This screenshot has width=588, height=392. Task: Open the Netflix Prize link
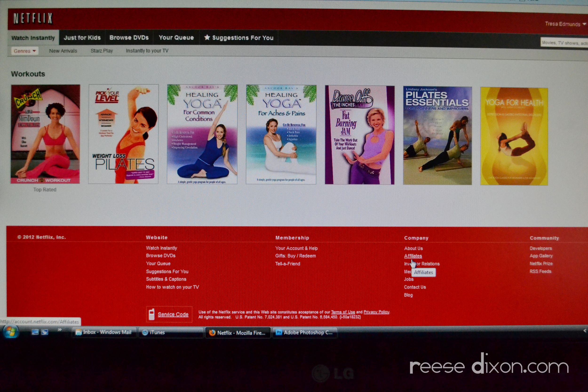[x=541, y=264]
